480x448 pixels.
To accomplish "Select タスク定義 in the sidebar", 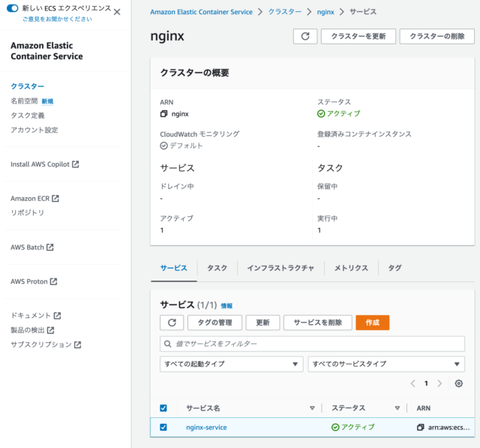I will (28, 116).
